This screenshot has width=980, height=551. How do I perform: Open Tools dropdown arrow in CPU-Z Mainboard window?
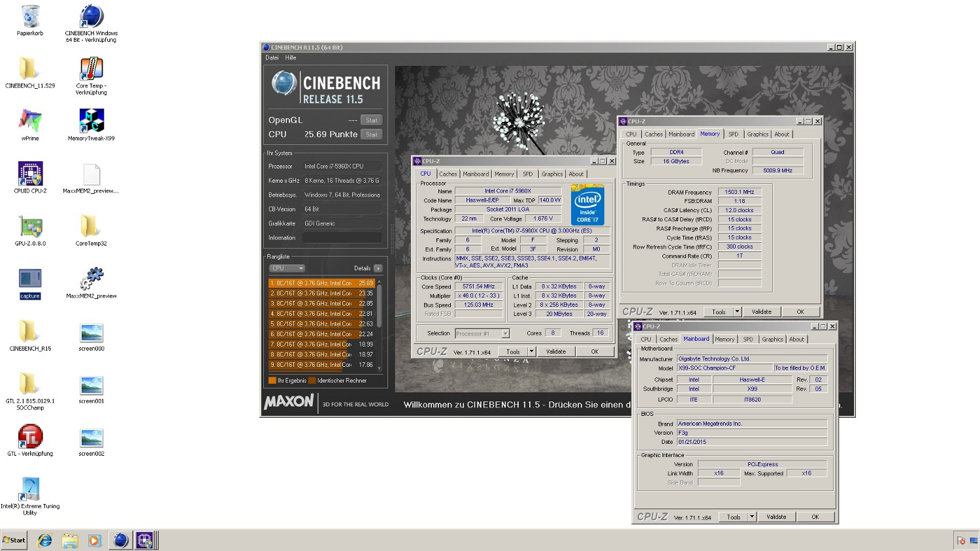[752, 517]
